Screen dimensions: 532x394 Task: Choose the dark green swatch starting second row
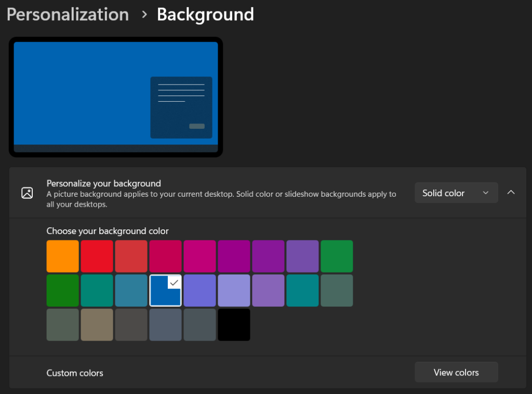coord(62,291)
